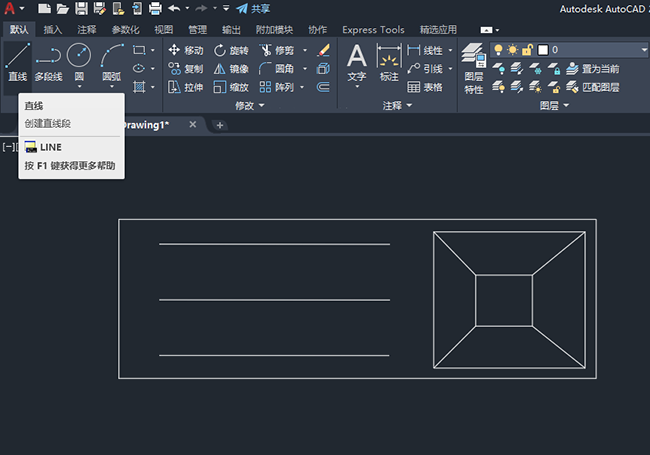
Task: Expand the layer name dropdown list
Action: (x=643, y=49)
